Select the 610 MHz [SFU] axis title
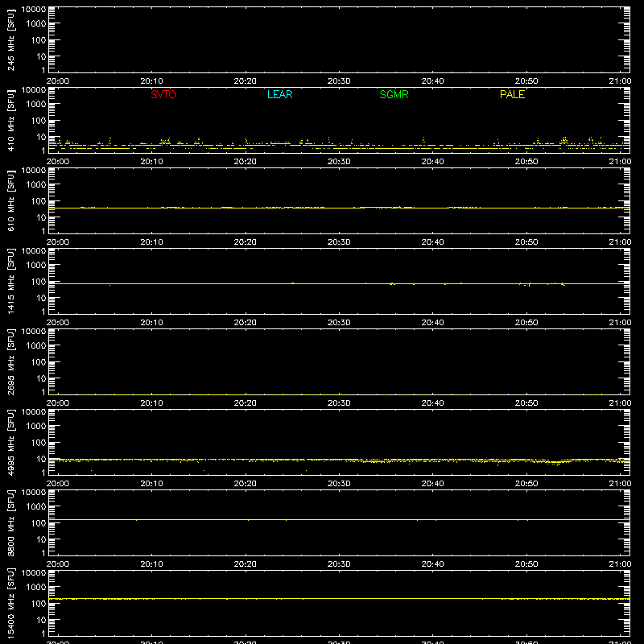Image resolution: width=644 pixels, height=644 pixels. pyautogui.click(x=10, y=200)
